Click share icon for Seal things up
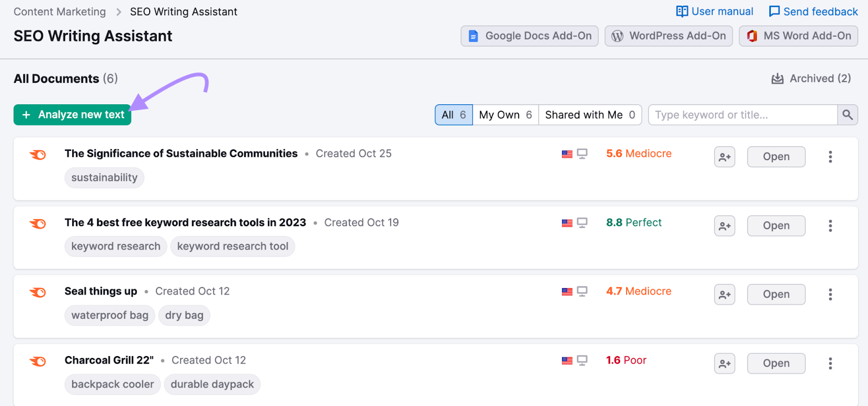 724,295
